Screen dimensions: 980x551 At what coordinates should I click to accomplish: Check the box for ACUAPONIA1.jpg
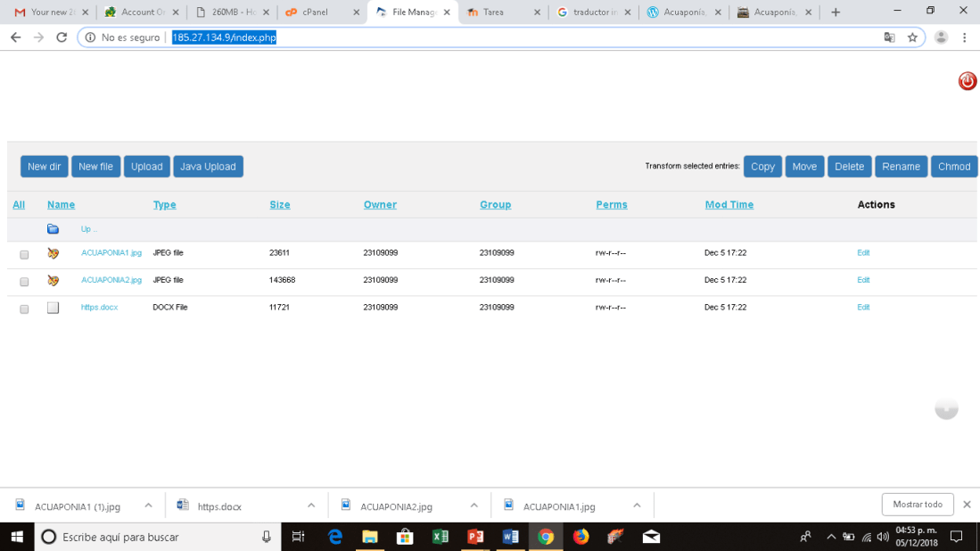[x=24, y=255]
